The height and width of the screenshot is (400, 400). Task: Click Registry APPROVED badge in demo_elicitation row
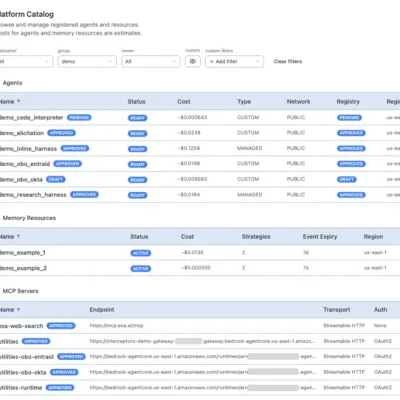(x=351, y=133)
